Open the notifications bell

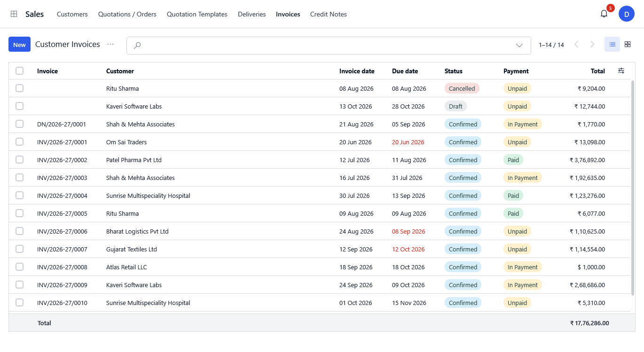(604, 14)
